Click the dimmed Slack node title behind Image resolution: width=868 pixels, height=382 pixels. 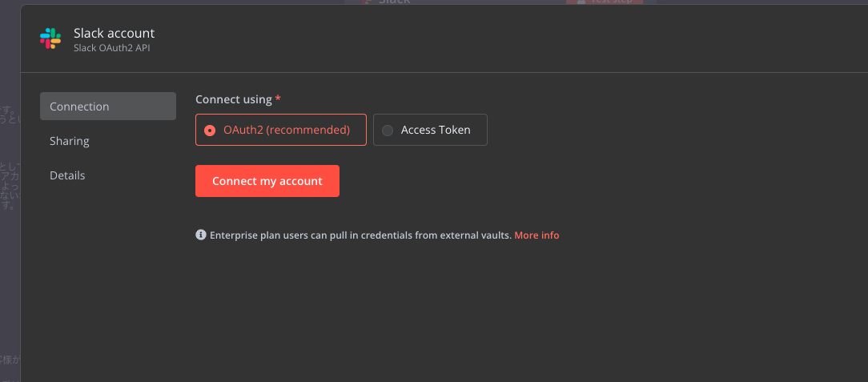(394, 2)
